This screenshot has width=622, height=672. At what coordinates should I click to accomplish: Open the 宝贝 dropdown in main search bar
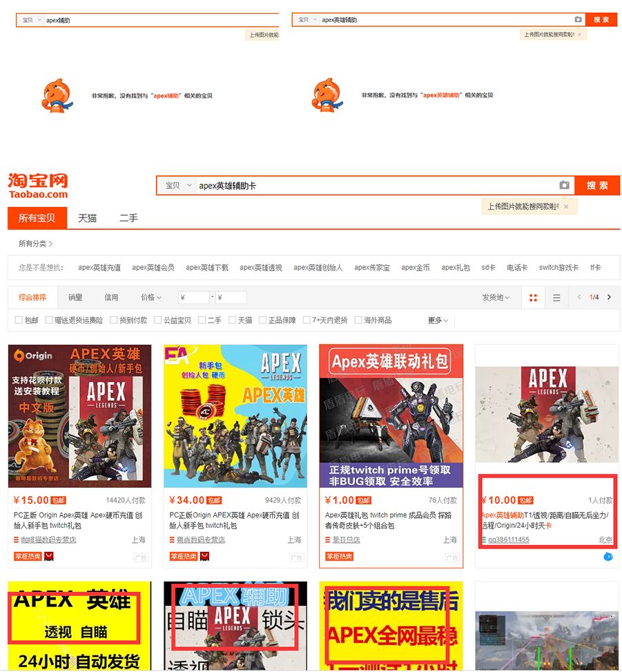[178, 186]
